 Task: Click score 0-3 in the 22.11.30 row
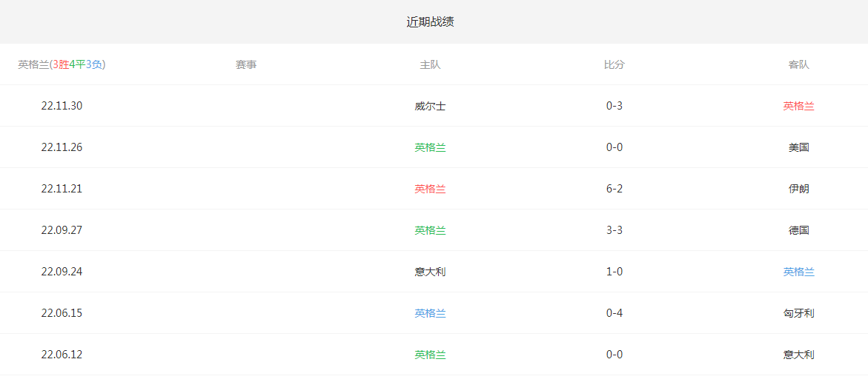614,106
